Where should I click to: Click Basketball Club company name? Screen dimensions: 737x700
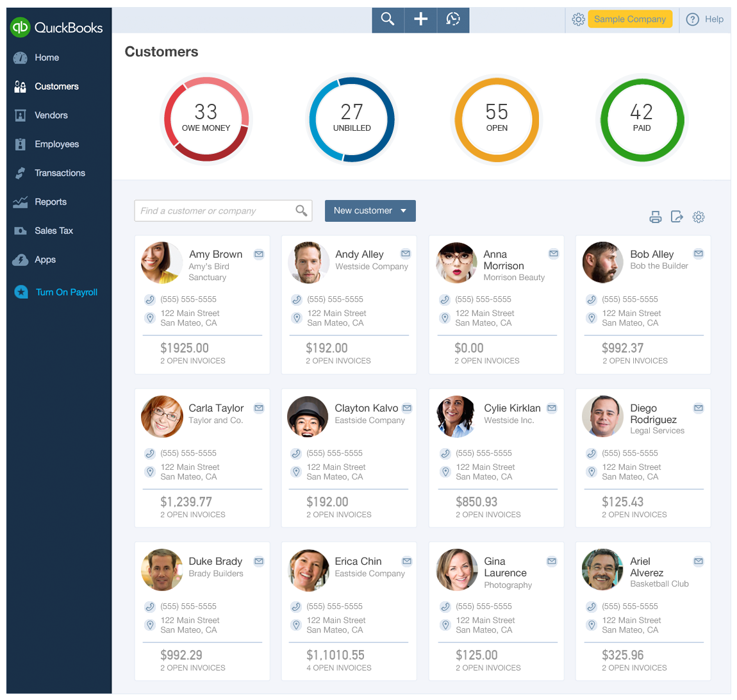point(659,583)
